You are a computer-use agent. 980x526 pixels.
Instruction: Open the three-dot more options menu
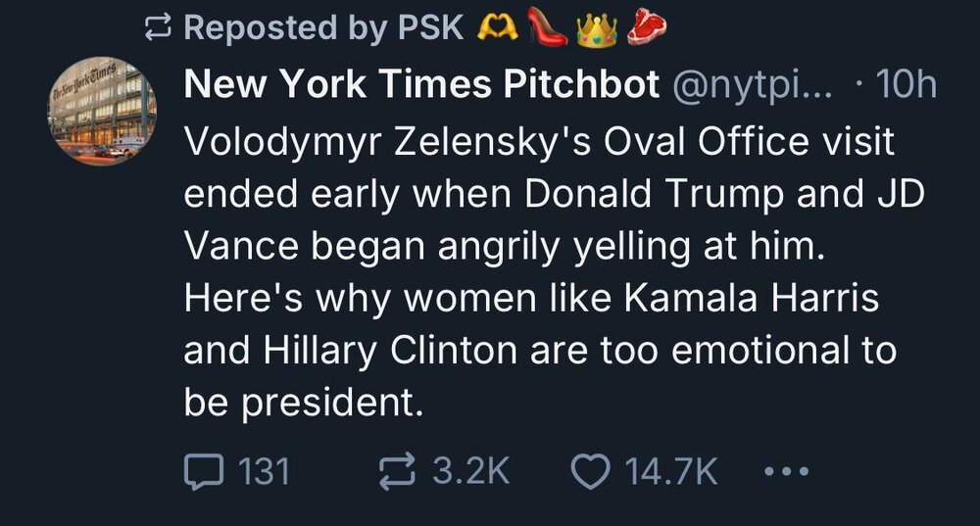tap(786, 473)
